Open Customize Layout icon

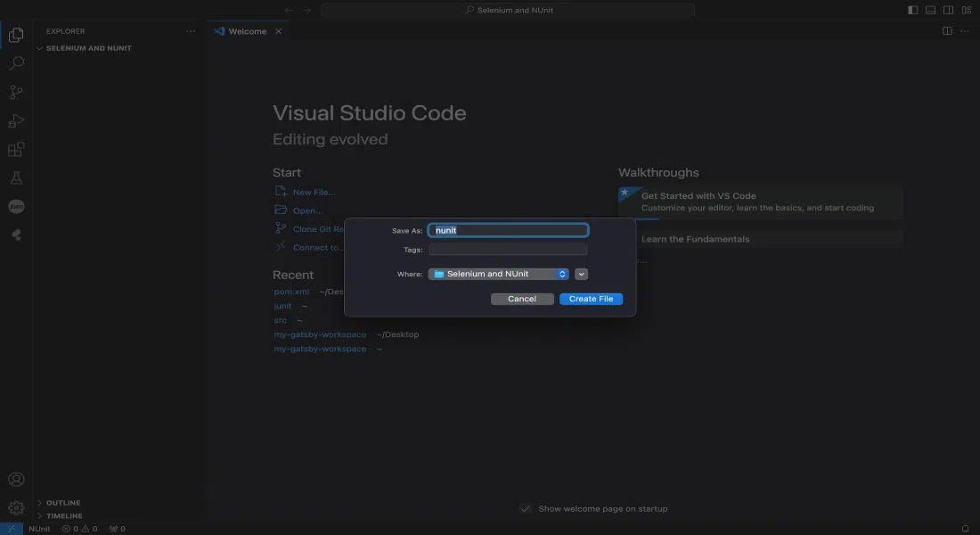coord(967,10)
